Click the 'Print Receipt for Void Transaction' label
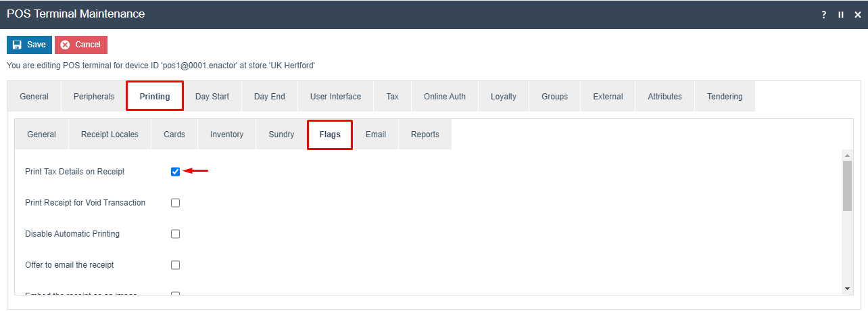The image size is (868, 311). pos(85,203)
